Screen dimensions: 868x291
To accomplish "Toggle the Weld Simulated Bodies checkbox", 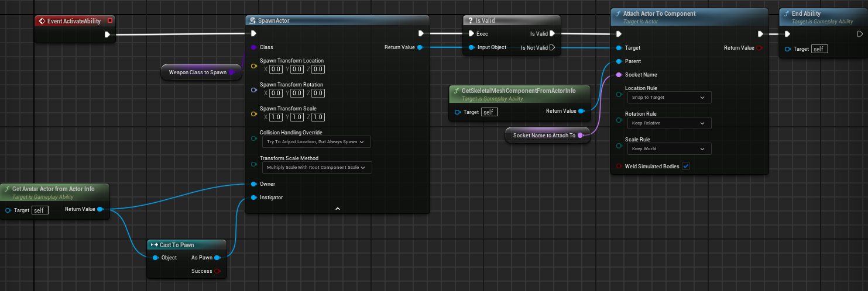I will pos(686,167).
